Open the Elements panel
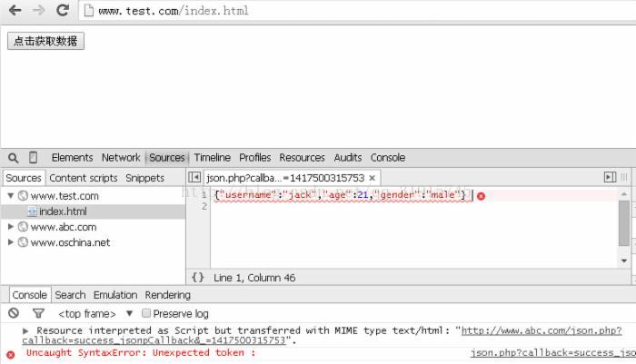The width and height of the screenshot is (636, 364). tap(72, 157)
